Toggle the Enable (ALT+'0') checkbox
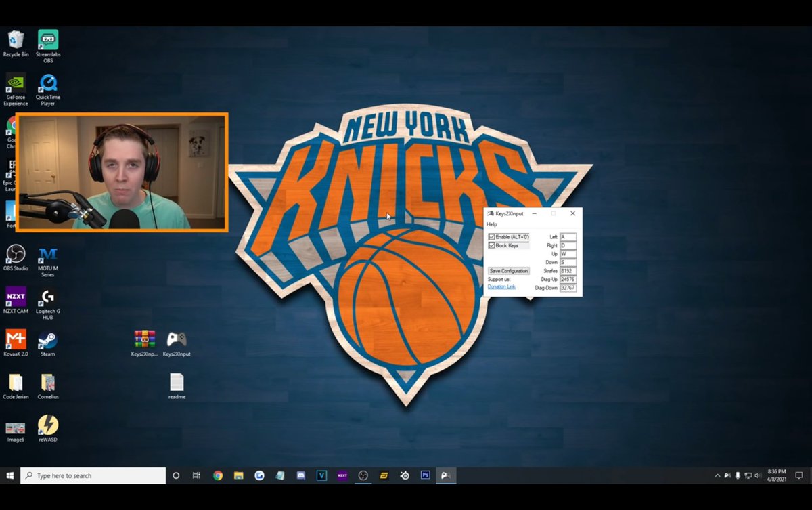This screenshot has width=812, height=510. [x=492, y=237]
